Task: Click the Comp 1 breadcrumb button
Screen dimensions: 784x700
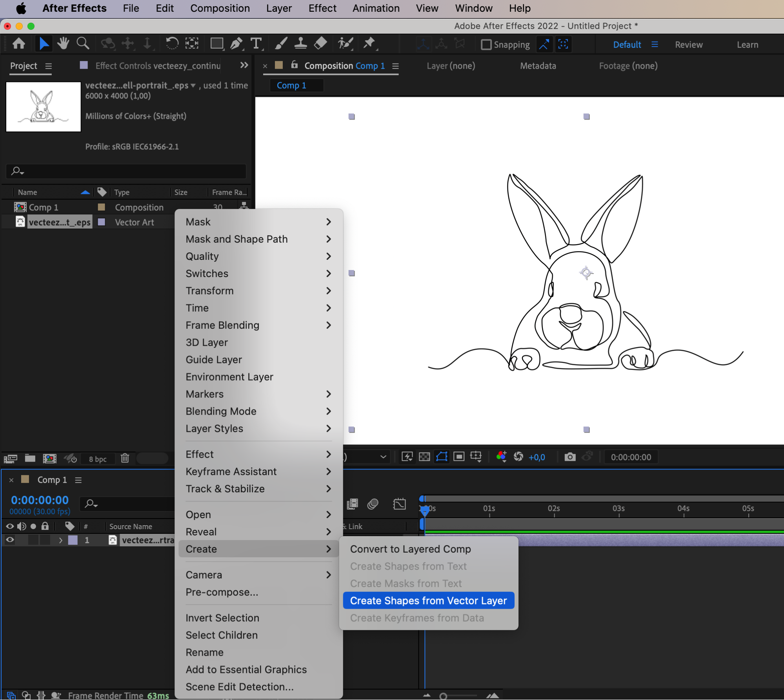Action: click(297, 85)
